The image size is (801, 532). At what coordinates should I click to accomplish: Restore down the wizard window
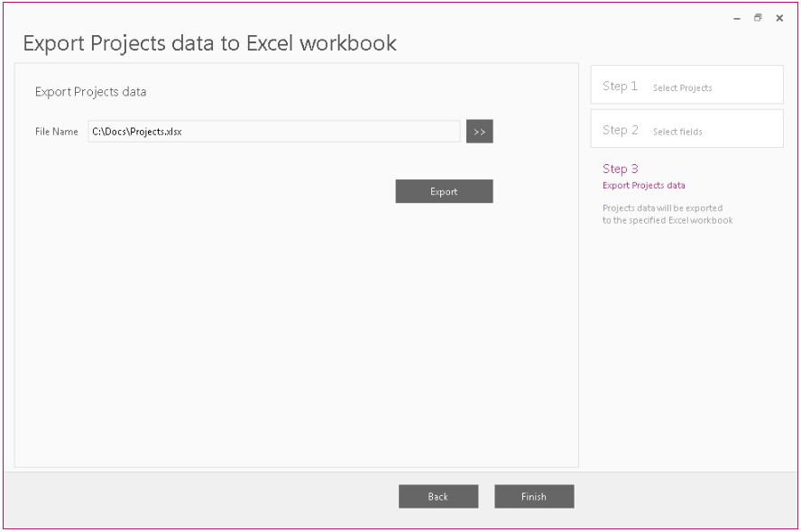click(758, 18)
